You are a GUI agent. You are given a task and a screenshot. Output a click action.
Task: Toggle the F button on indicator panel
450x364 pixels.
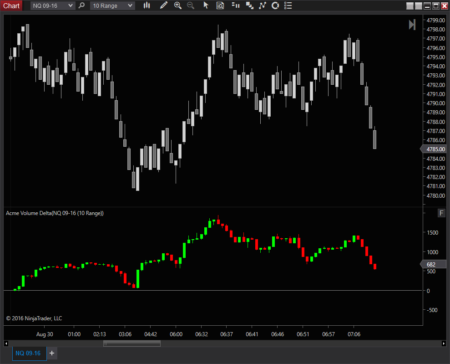(x=441, y=213)
